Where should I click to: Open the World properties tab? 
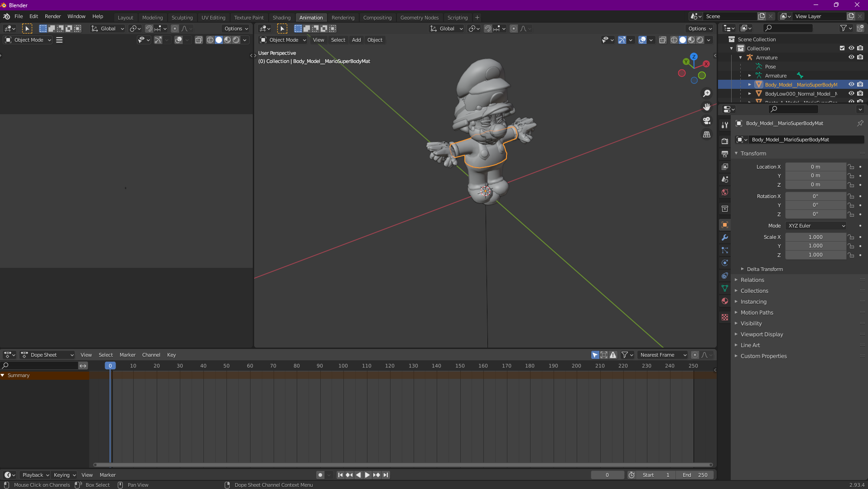point(725,192)
